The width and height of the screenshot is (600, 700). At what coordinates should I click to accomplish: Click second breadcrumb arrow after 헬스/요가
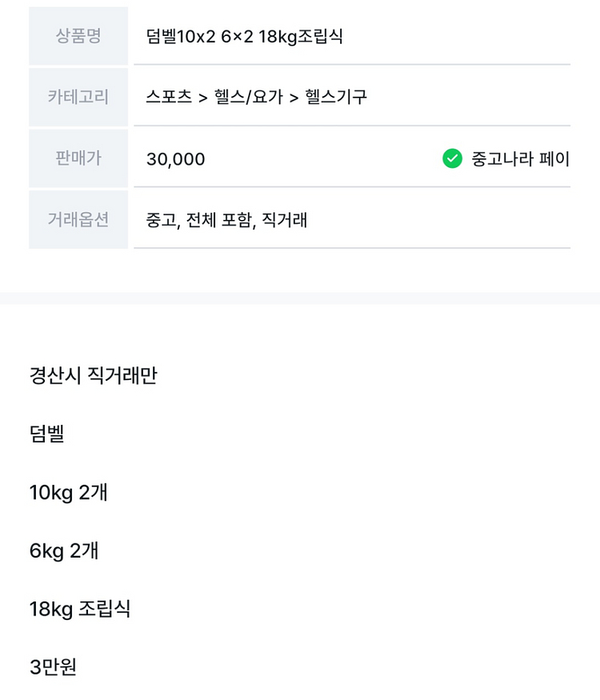294,98
